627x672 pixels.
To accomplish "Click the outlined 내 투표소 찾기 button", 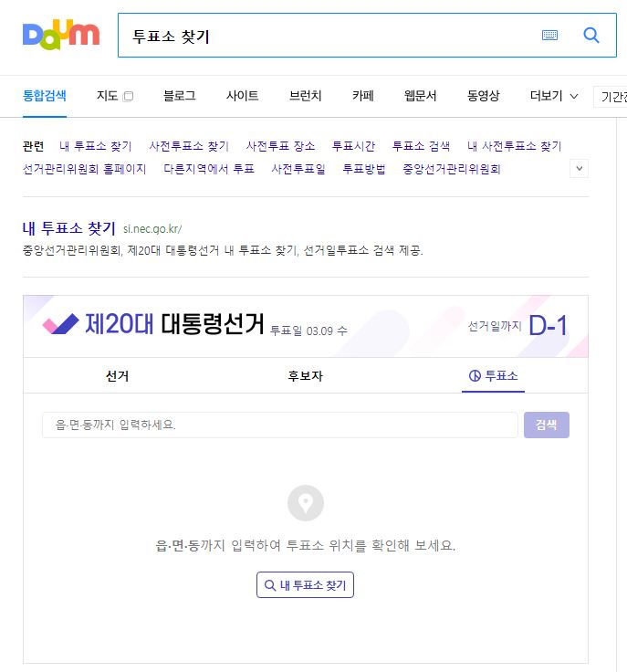I will click(306, 584).
